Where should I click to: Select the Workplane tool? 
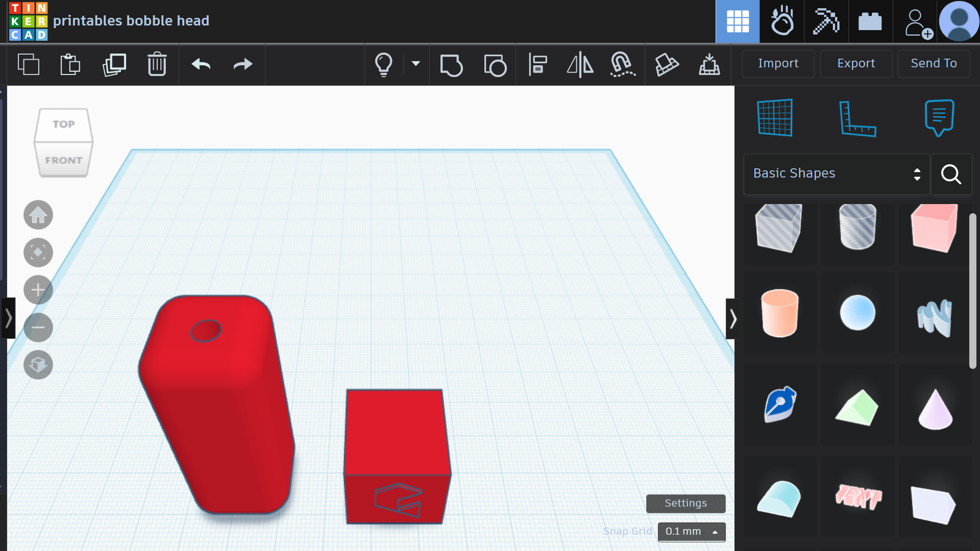(775, 118)
